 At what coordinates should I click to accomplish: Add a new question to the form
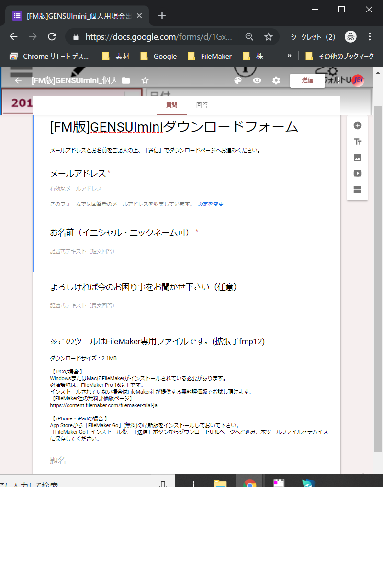pos(357,125)
